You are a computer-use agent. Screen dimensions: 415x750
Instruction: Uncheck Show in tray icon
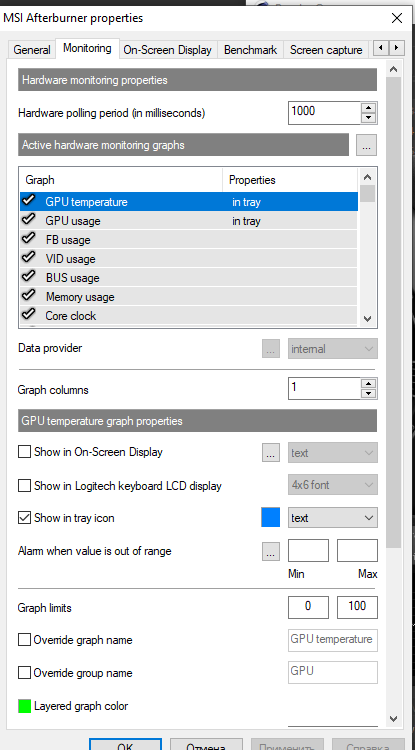tap(24, 518)
